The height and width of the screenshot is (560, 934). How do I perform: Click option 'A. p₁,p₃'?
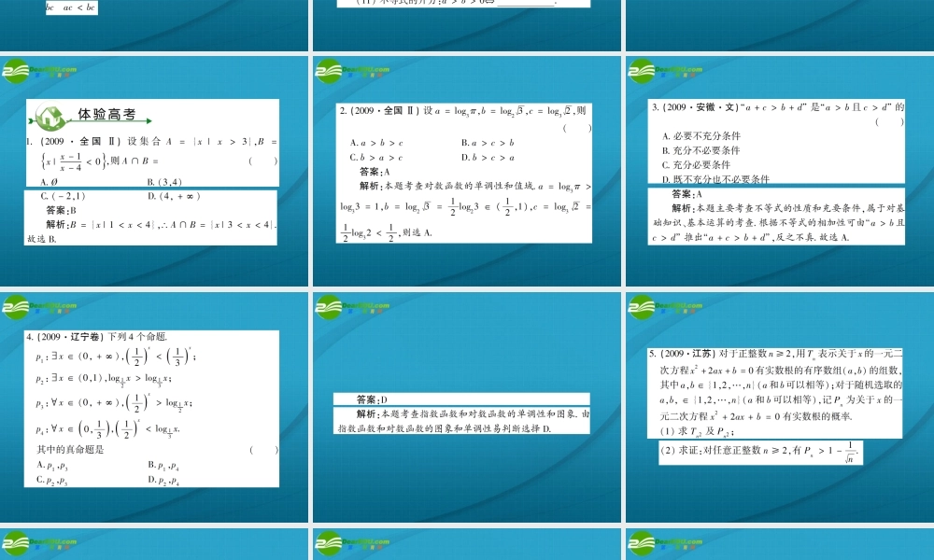(x=52, y=466)
